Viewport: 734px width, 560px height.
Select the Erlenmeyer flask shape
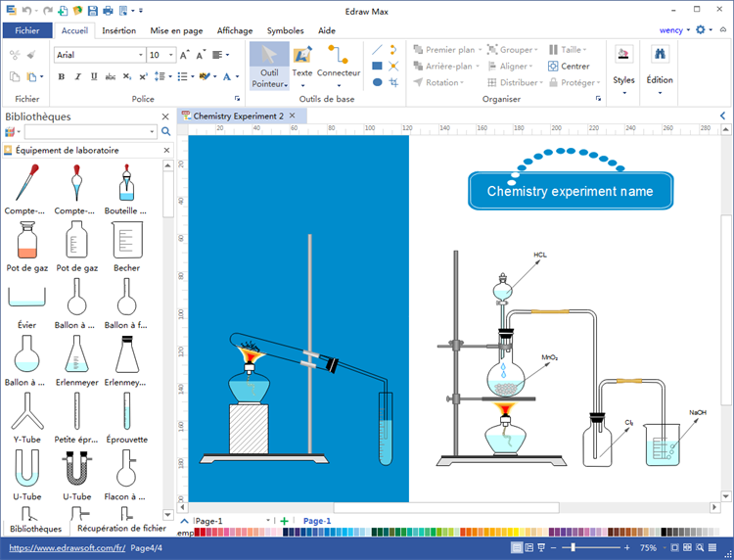click(76, 358)
